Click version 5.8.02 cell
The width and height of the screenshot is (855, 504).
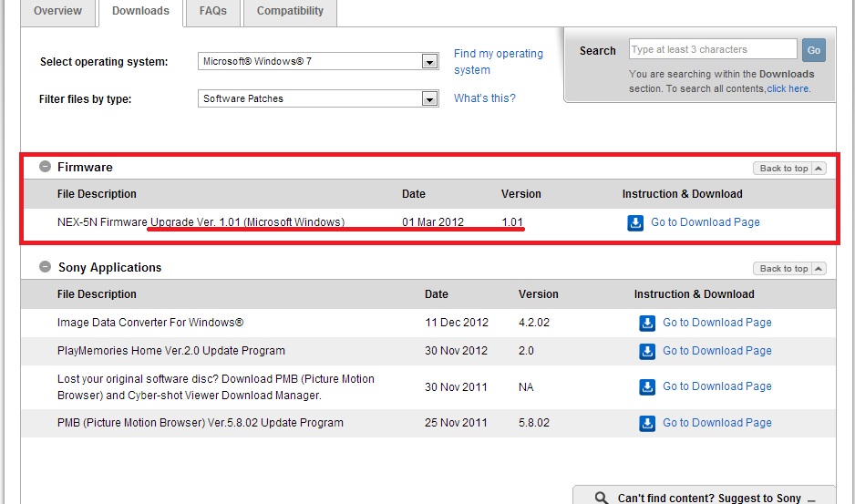click(x=534, y=423)
